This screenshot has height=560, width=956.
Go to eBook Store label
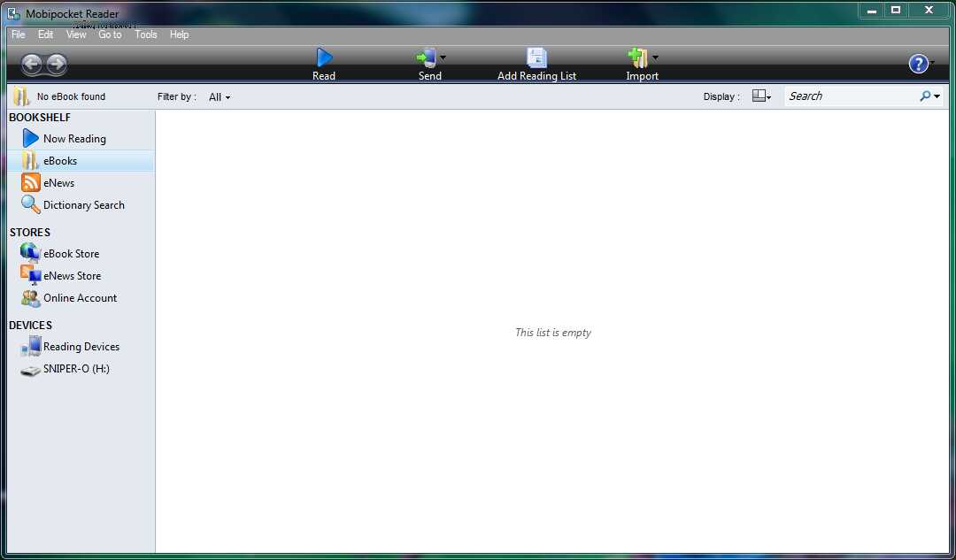coord(71,254)
